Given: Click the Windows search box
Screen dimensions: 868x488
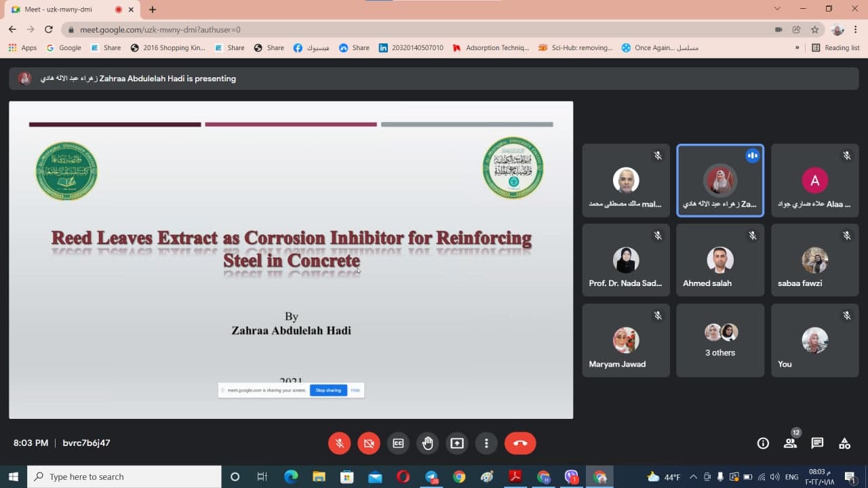Looking at the screenshot, I should (x=122, y=476).
